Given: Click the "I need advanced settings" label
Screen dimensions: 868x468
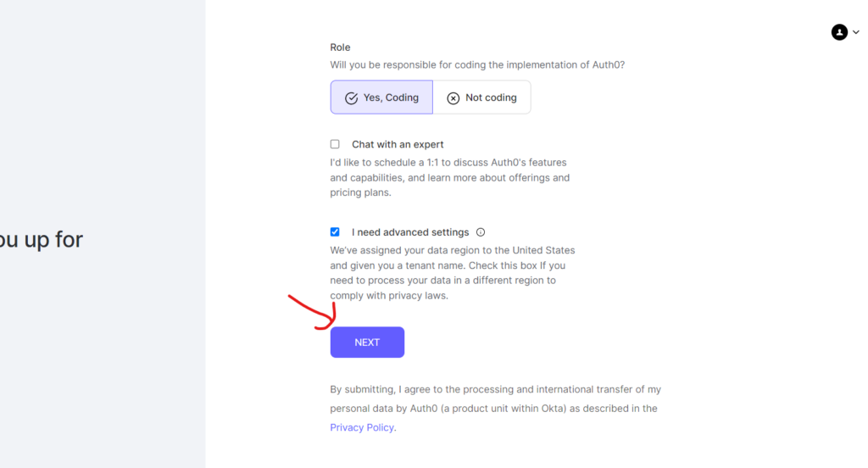Looking at the screenshot, I should 410,232.
